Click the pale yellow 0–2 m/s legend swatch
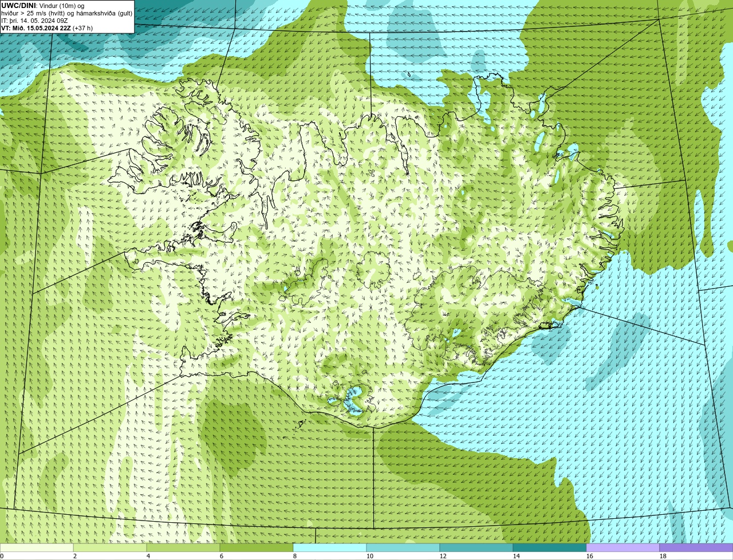 click(37, 547)
